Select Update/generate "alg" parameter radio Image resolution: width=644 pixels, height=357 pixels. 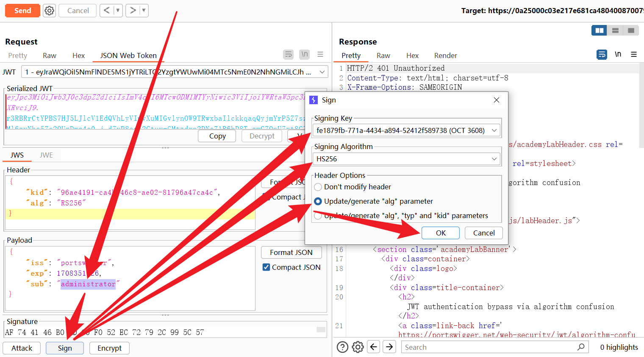tap(318, 202)
